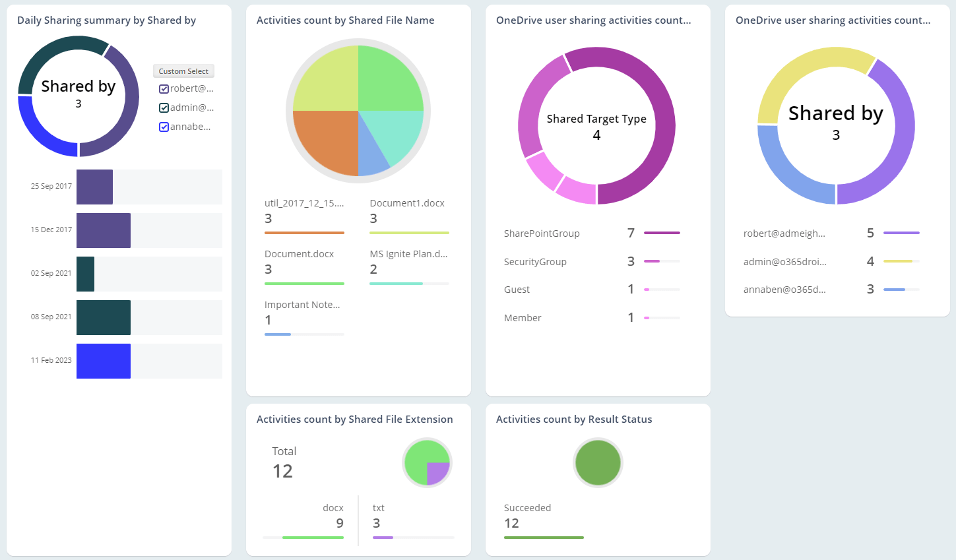Click the blue bar for 11 Feb 2023
This screenshot has width=956, height=560.
pos(103,361)
